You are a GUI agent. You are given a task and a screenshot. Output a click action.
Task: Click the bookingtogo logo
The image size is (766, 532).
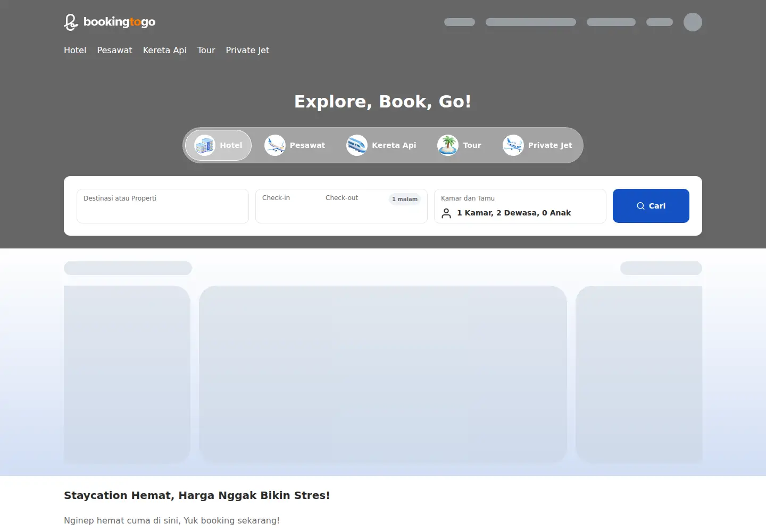(110, 22)
